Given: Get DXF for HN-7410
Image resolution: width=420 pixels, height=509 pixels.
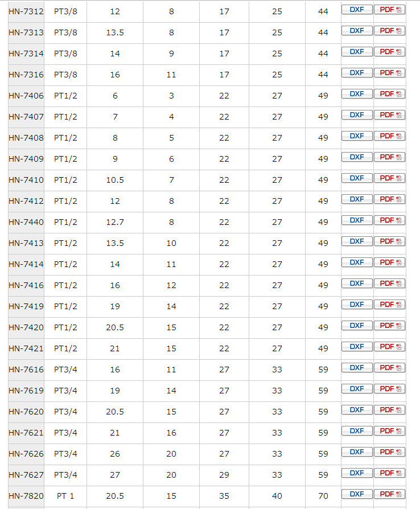Looking at the screenshot, I should point(357,178).
